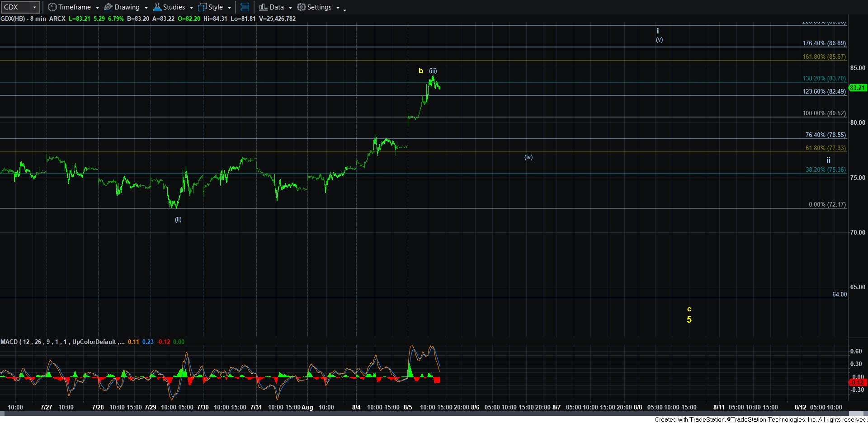
Task: Open the Timeframe menu button
Action: (69, 7)
